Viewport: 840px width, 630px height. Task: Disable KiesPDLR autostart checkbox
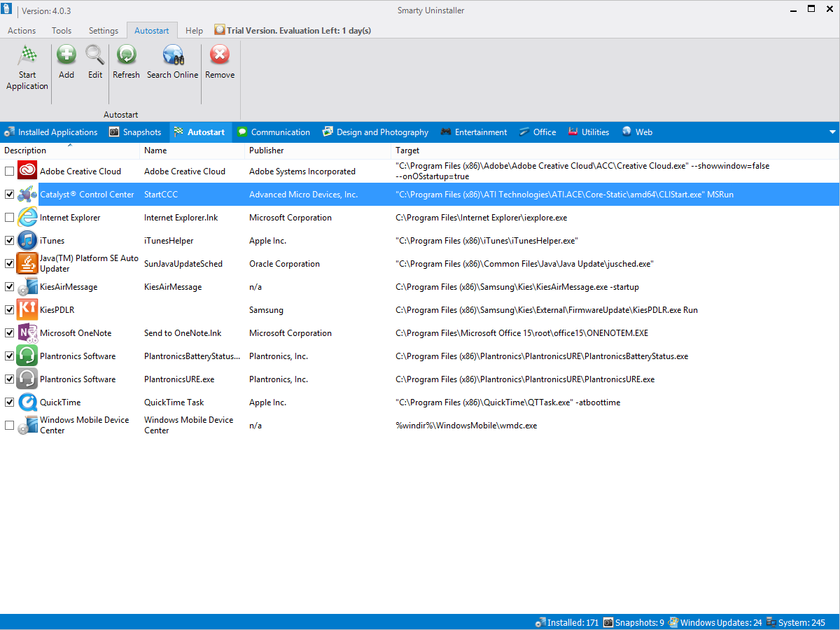9,310
